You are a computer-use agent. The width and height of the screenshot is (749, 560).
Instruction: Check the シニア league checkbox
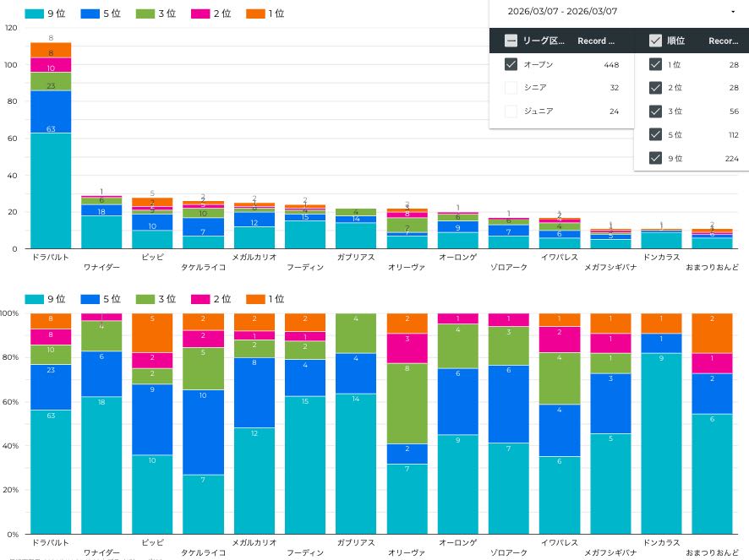(x=511, y=88)
